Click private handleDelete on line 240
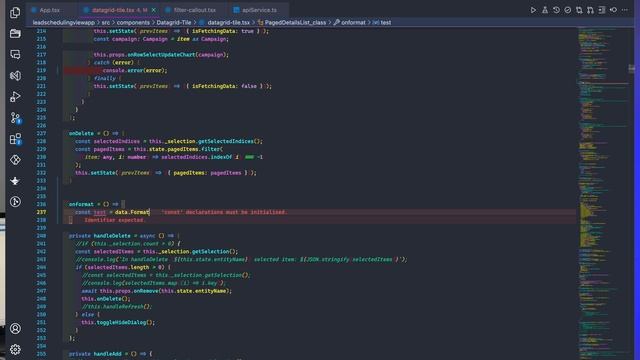 tap(99, 236)
